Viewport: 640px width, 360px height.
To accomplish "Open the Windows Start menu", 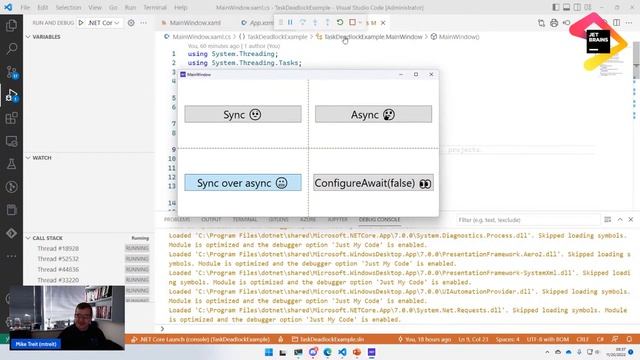I will [269, 352].
